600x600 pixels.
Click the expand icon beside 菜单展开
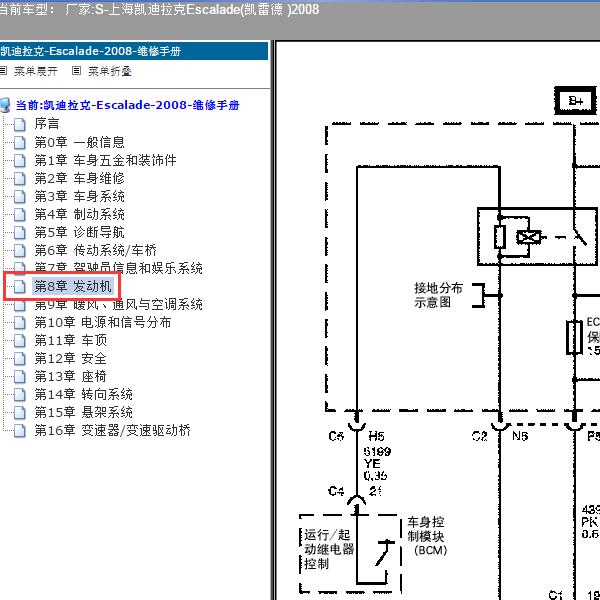(x=3, y=71)
